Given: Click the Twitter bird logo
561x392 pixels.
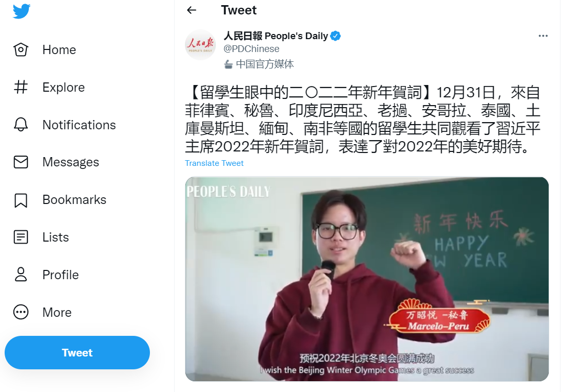Looking at the screenshot, I should pos(22,11).
